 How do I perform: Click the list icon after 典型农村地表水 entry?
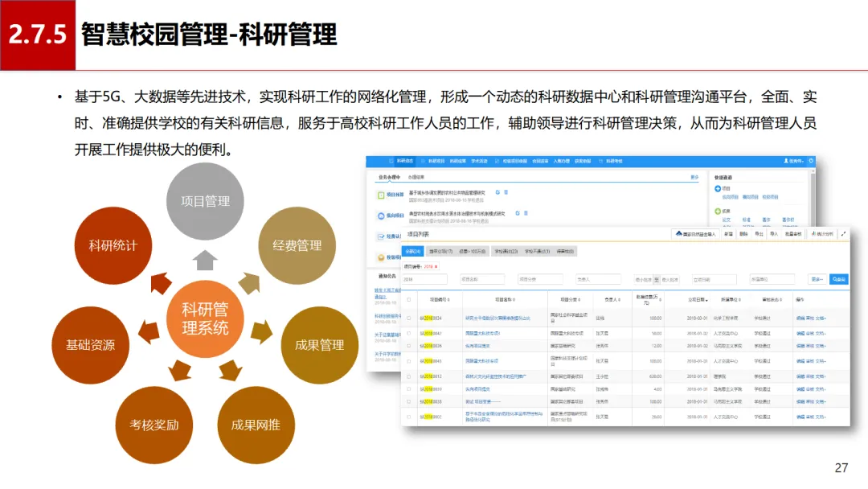click(x=526, y=212)
